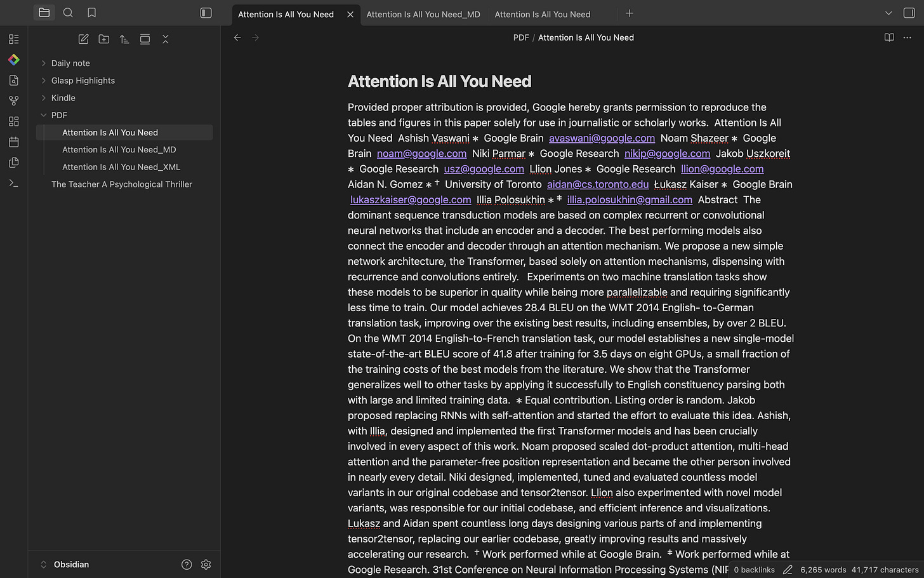Click 0 backlinks in status bar
Image resolution: width=924 pixels, height=578 pixels.
pos(754,570)
